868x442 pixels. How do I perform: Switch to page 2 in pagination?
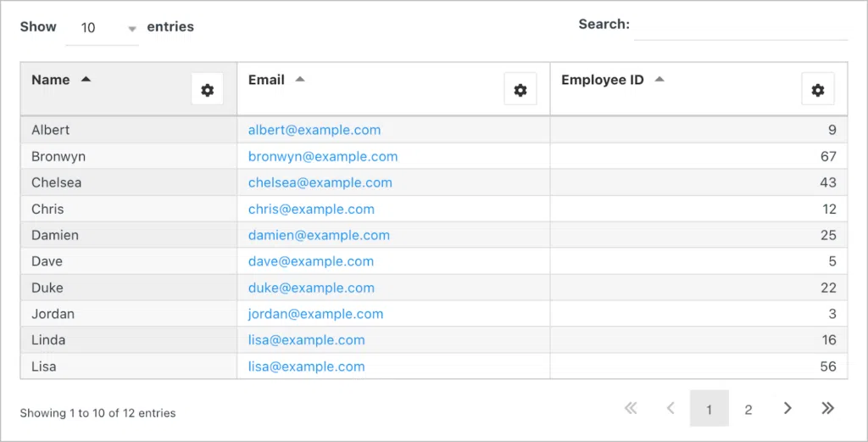point(748,409)
